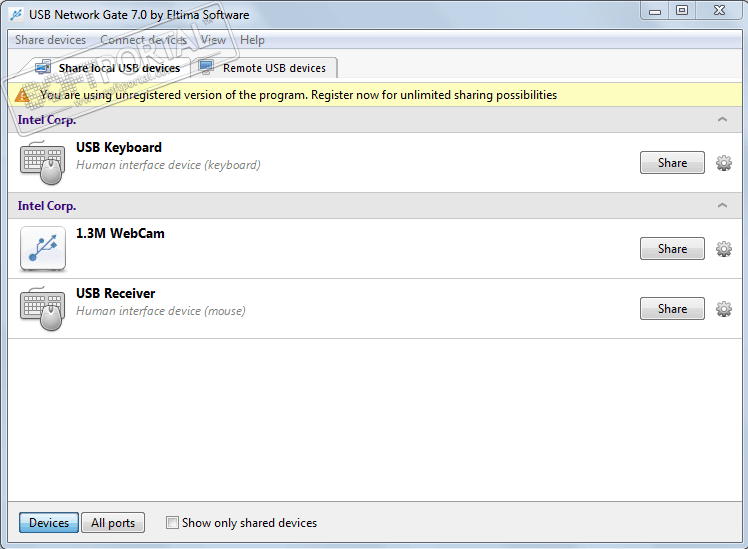Share the USB Keyboard device
Image resolution: width=748 pixels, height=549 pixels.
pyautogui.click(x=672, y=163)
